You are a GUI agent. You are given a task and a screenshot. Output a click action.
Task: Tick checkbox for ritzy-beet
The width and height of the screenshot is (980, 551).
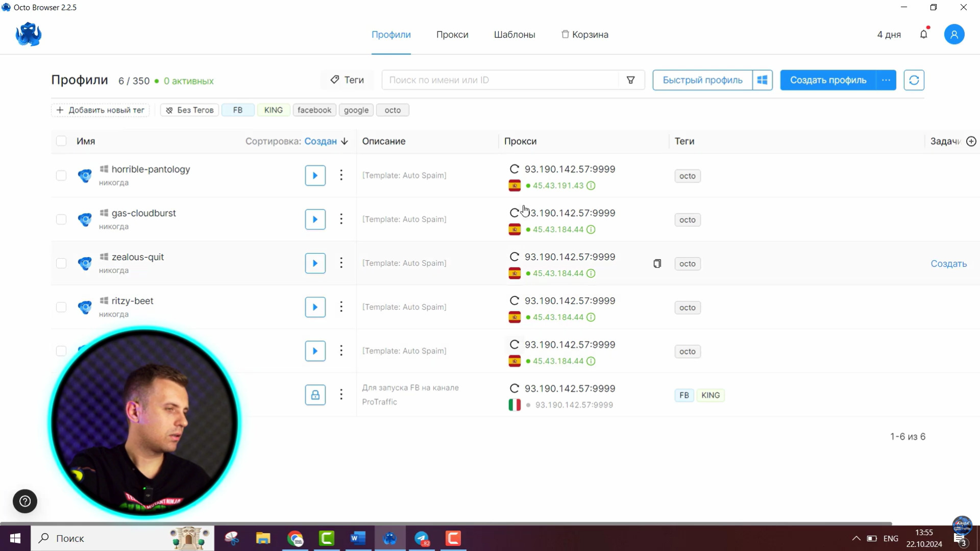pyautogui.click(x=61, y=307)
